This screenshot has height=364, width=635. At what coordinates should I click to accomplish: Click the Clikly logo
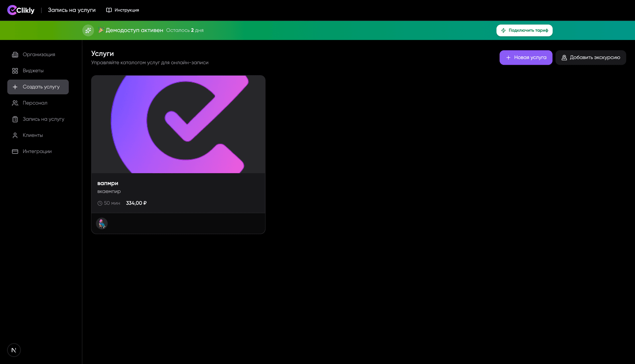[x=21, y=10]
